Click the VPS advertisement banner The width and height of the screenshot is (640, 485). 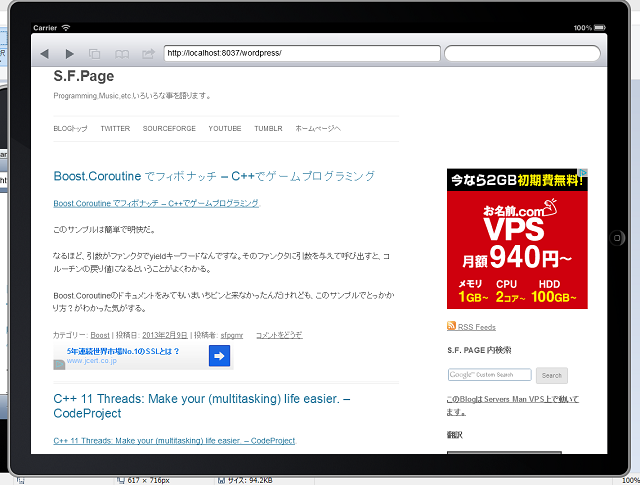[517, 238]
